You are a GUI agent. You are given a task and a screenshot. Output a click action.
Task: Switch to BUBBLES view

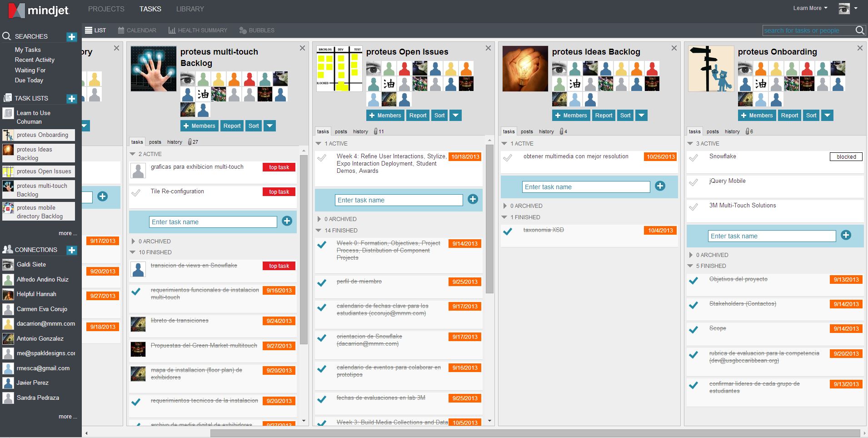coord(257,30)
